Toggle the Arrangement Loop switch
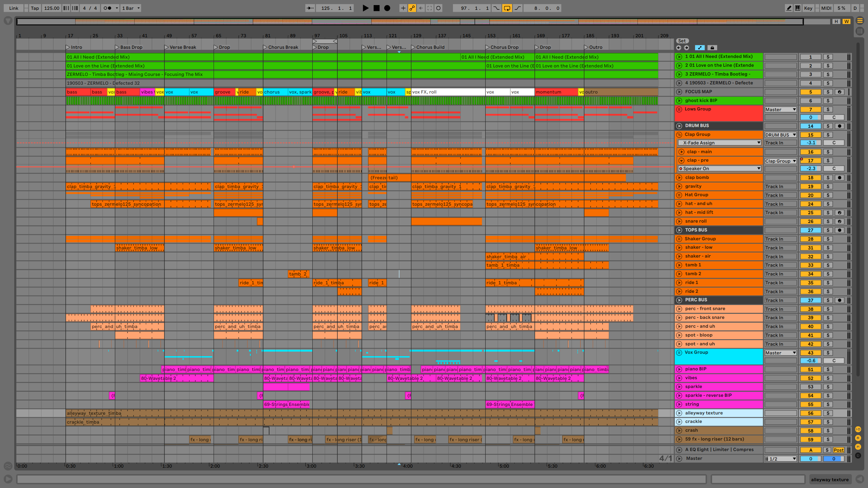The height and width of the screenshot is (488, 868). 507,8
